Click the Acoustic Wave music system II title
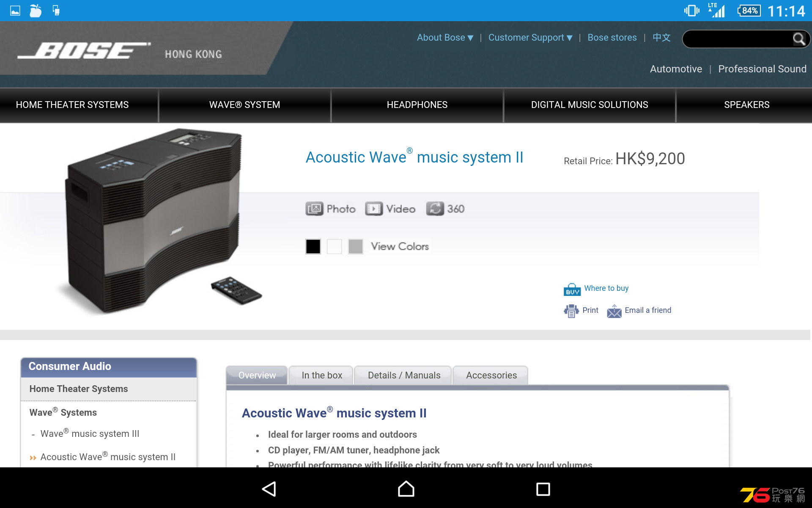The height and width of the screenshot is (508, 812). (x=414, y=157)
